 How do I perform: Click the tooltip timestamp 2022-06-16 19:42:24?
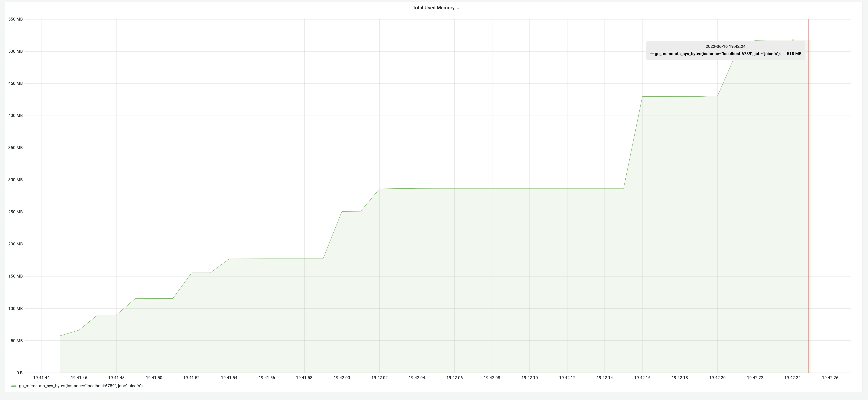pyautogui.click(x=726, y=46)
